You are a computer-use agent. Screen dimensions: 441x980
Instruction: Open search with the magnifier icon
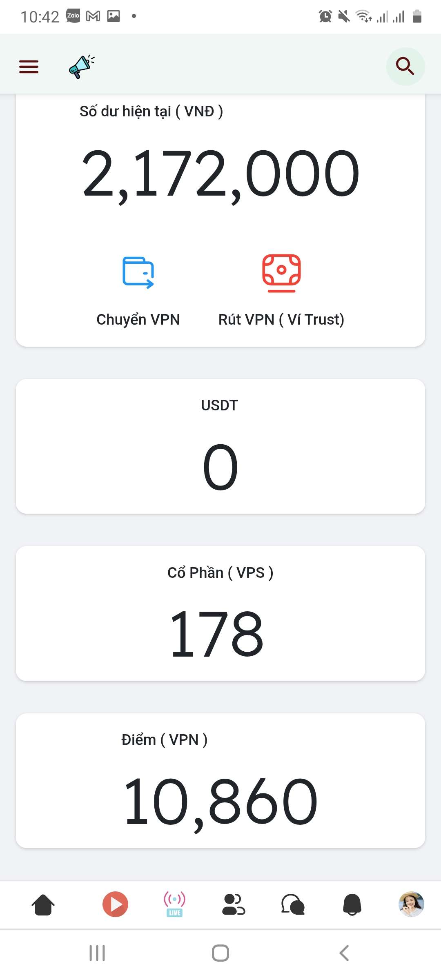point(405,66)
